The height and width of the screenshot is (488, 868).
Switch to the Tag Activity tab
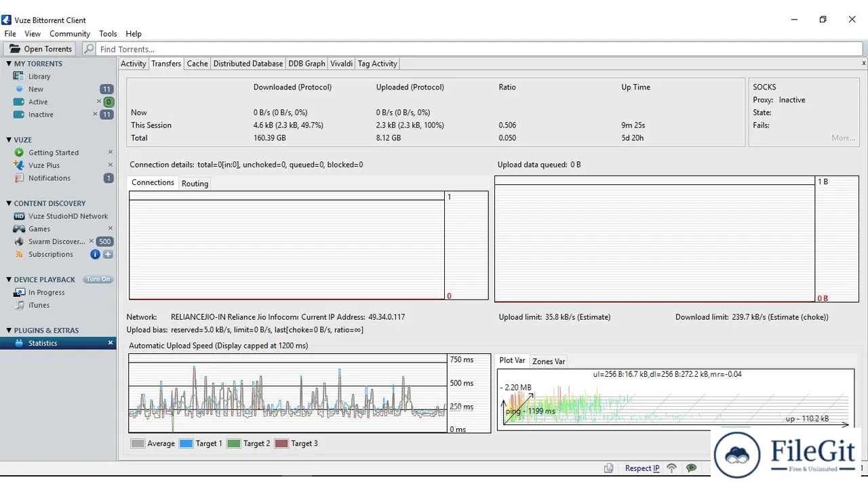coord(377,64)
